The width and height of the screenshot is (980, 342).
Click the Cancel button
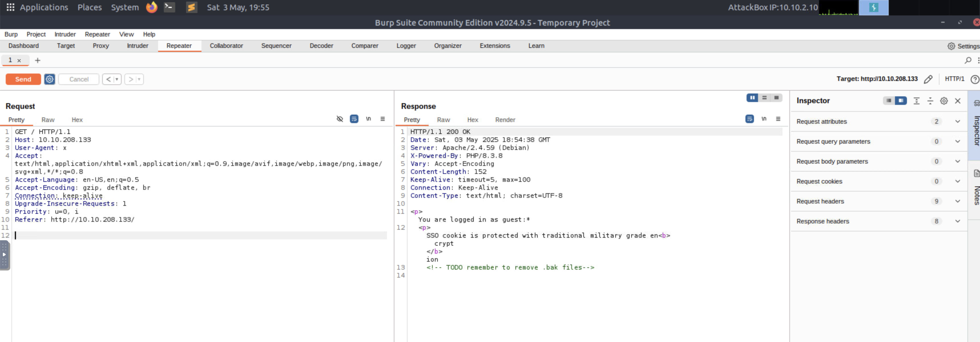pos(79,79)
